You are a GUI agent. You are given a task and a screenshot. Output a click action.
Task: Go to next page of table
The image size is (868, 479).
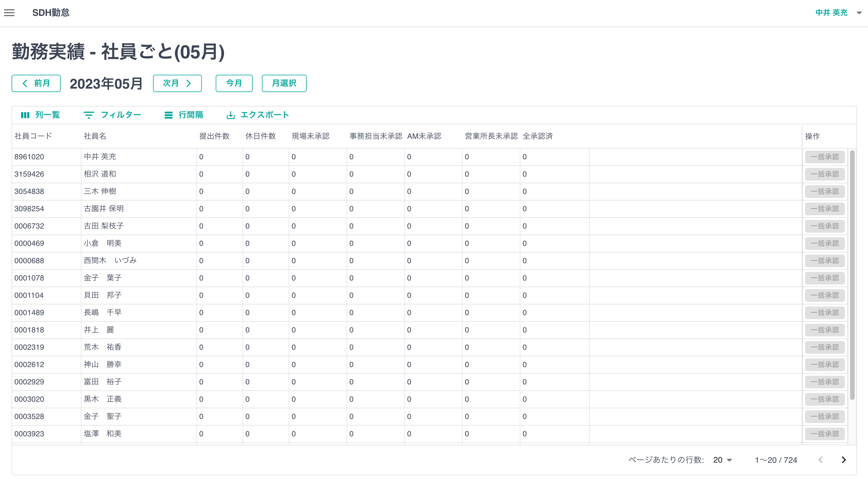coord(843,460)
